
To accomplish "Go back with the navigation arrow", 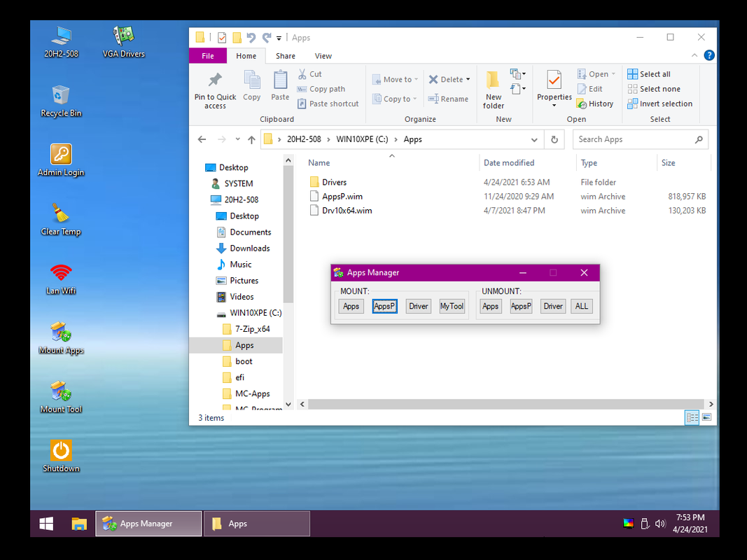I will point(202,139).
